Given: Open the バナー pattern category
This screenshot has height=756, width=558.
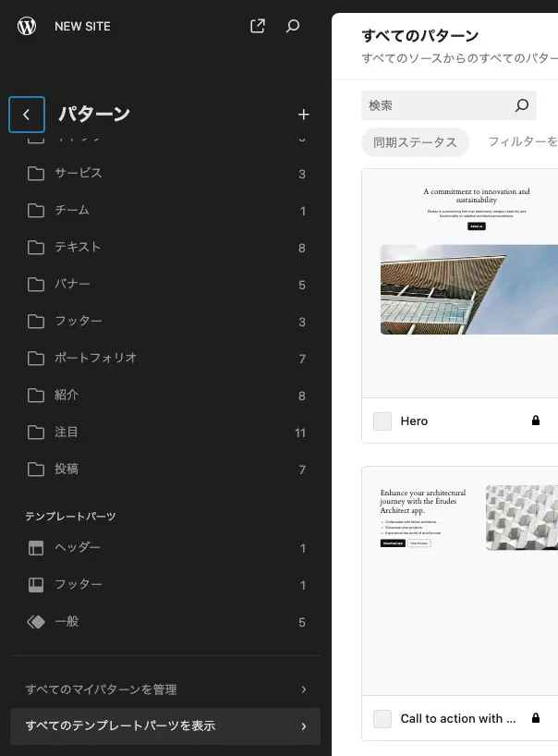Looking at the screenshot, I should click(x=165, y=285).
